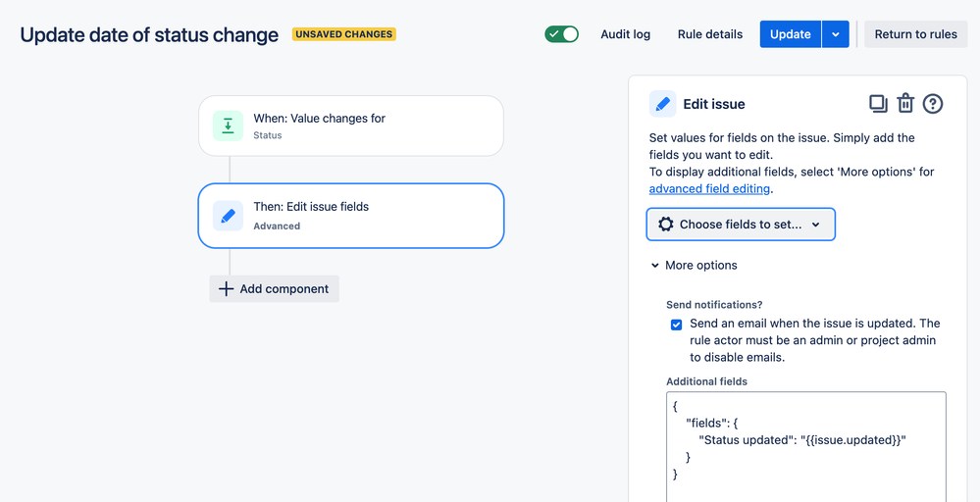
Task: Click inside the Additional fields JSON textarea
Action: (805, 451)
